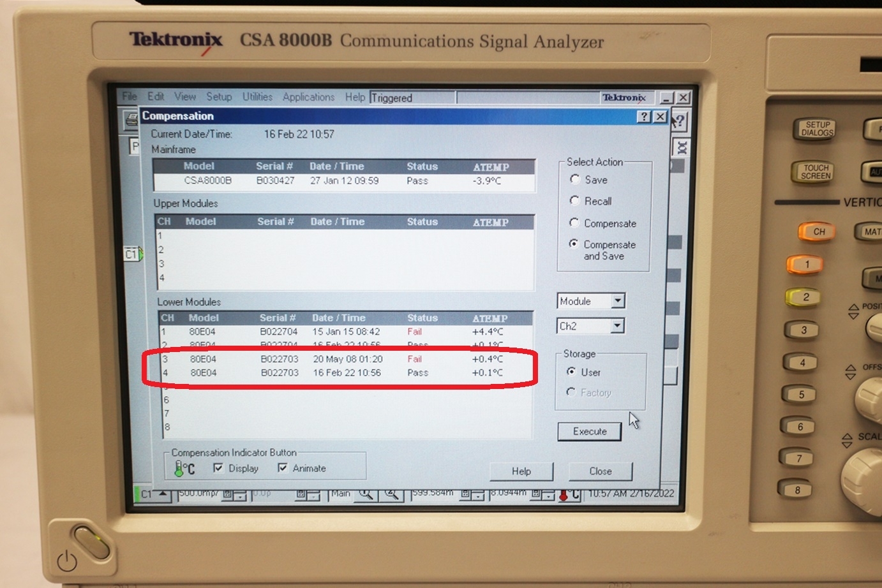Click the Upper Modules Serial # column header
Screen dimensions: 882x588
(275, 222)
